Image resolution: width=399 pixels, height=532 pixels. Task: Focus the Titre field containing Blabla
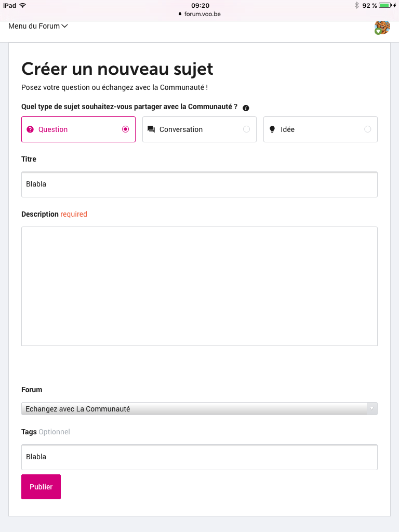coord(199,184)
